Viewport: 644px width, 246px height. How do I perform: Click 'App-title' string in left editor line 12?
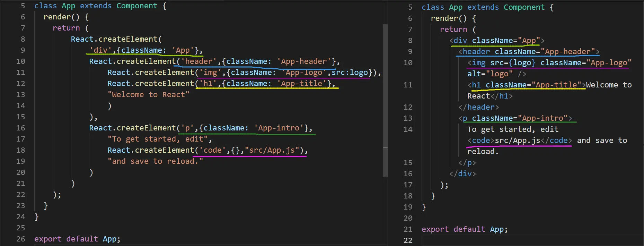(x=301, y=84)
